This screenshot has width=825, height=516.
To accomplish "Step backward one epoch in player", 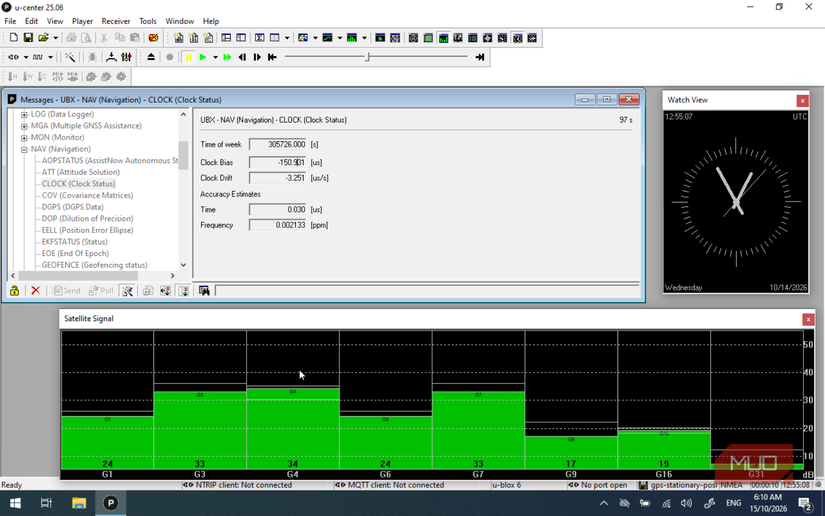I will point(242,57).
